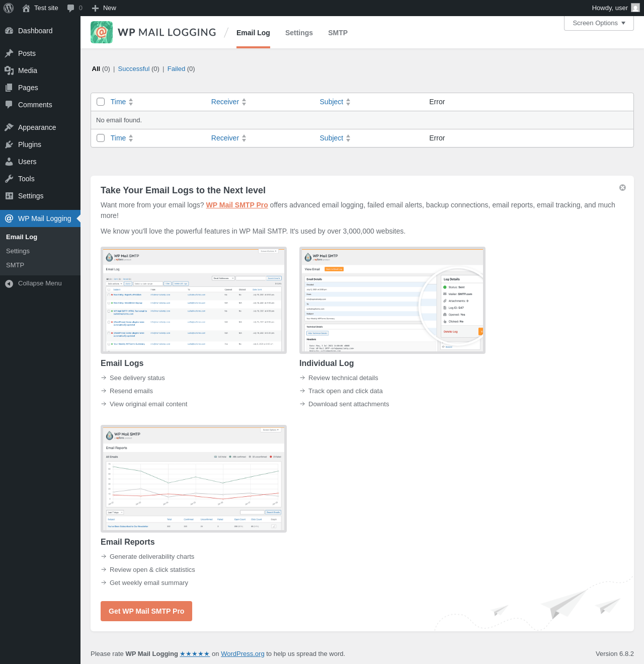Viewport: 644px width, 664px height.
Task: Click the Collapse Menu arrow icon
Action: (9, 283)
